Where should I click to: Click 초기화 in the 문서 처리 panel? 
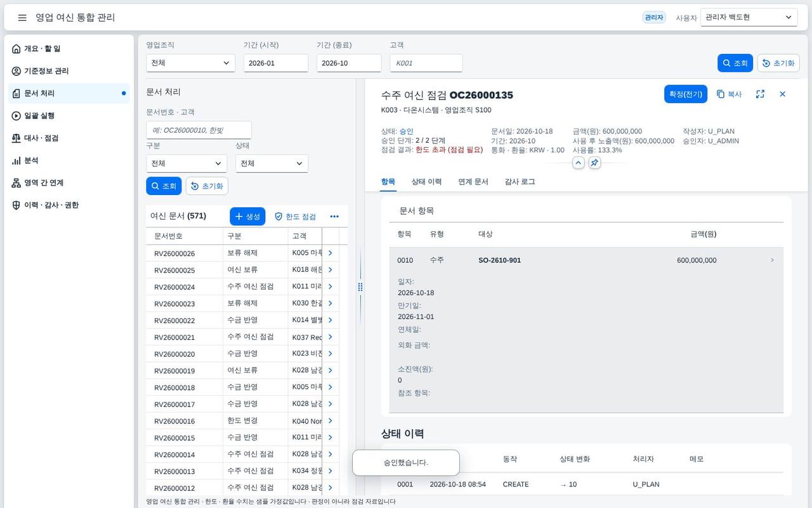(x=207, y=186)
